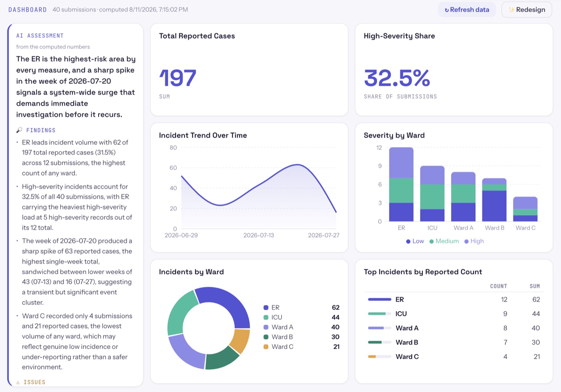Click the 21 value in donut legend
561x392 pixels.
point(336,347)
